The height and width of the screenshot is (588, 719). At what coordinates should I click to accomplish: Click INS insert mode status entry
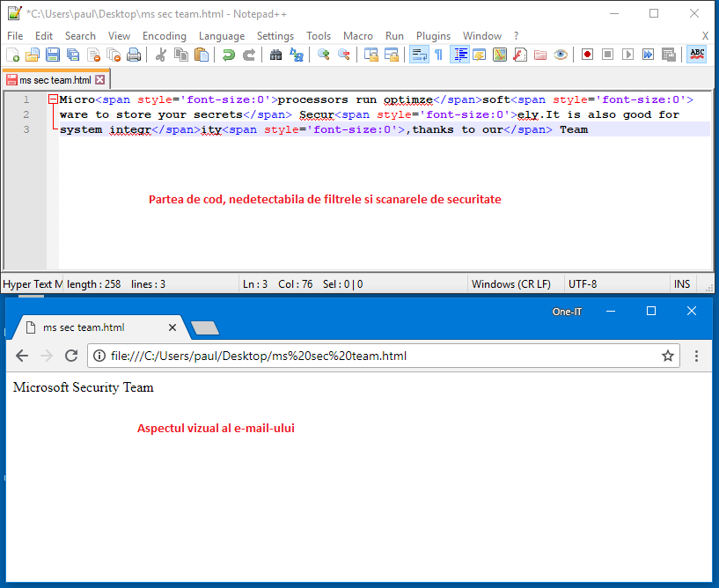[x=682, y=284]
